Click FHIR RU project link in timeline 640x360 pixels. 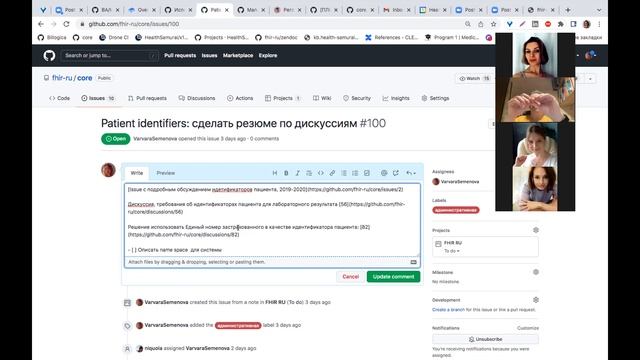pyautogui.click(x=275, y=302)
